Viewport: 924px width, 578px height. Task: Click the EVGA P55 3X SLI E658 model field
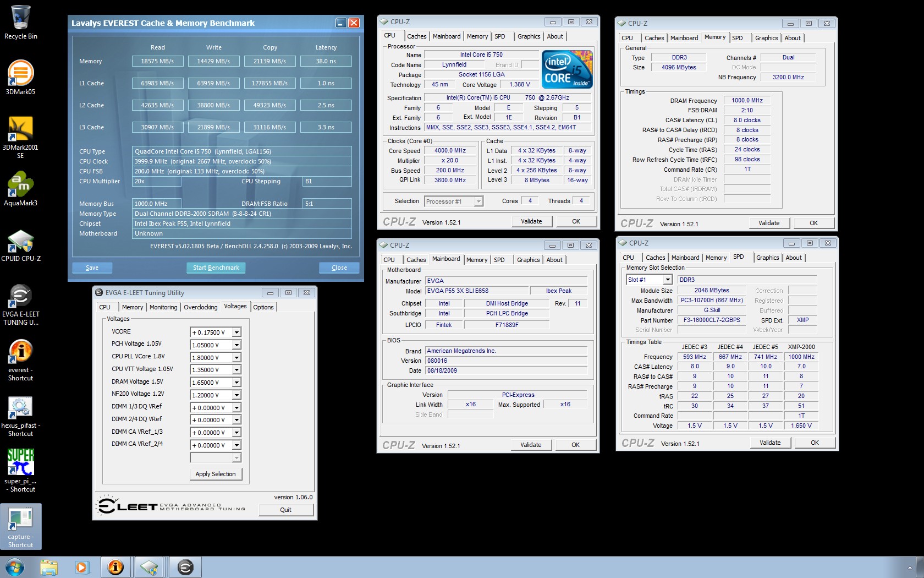476,291
